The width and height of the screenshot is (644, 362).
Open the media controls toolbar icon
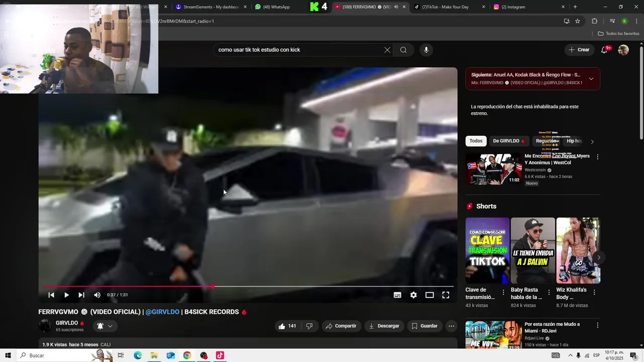tap(612, 21)
